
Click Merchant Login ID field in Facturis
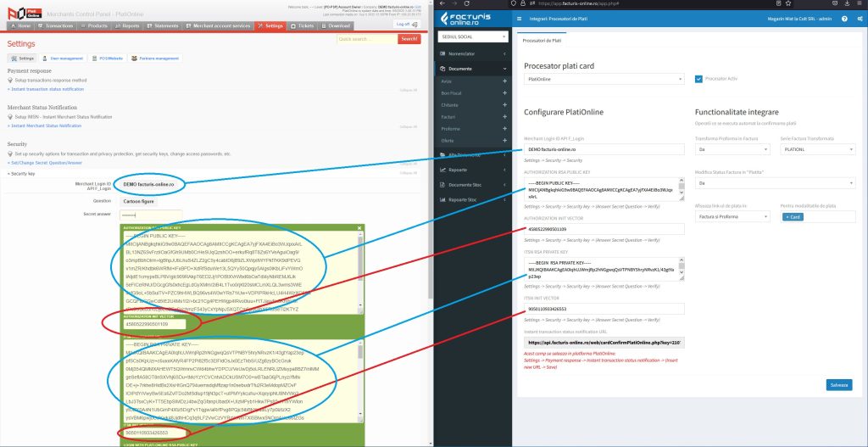coord(604,149)
